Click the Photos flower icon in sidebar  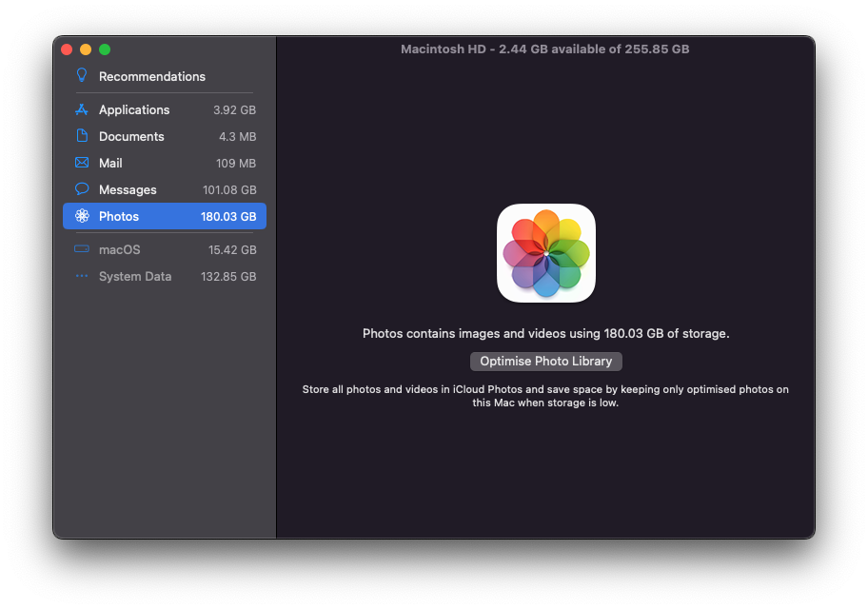(82, 216)
